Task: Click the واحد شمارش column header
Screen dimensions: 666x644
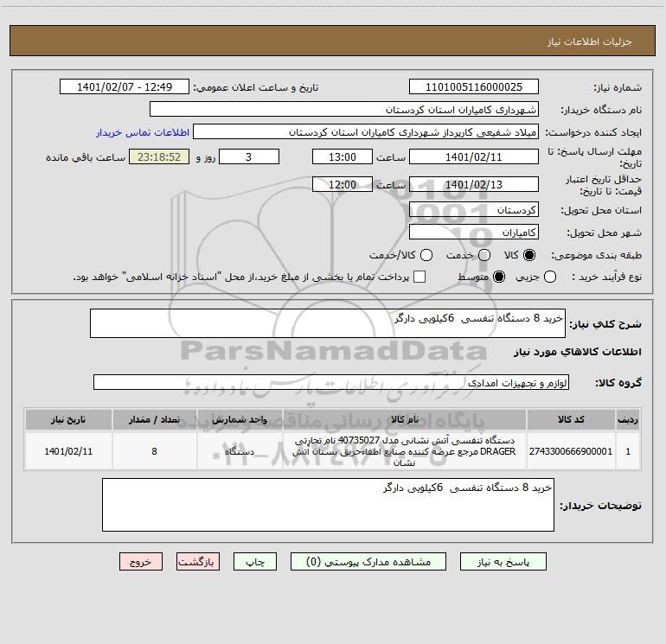Action: [x=240, y=420]
